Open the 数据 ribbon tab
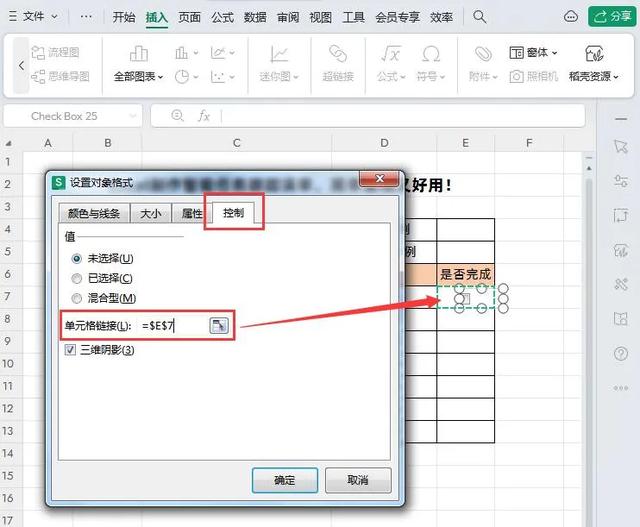The image size is (640, 527). [255, 17]
